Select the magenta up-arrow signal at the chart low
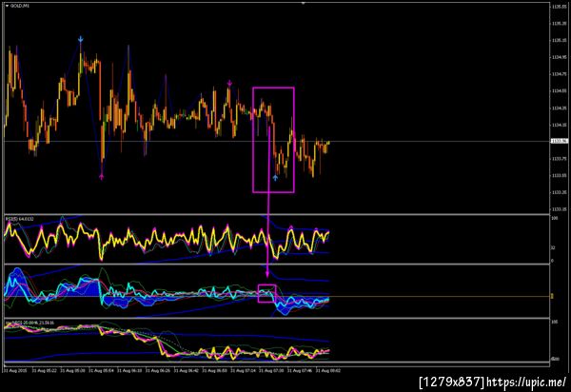The height and width of the screenshot is (392, 571). (x=102, y=177)
